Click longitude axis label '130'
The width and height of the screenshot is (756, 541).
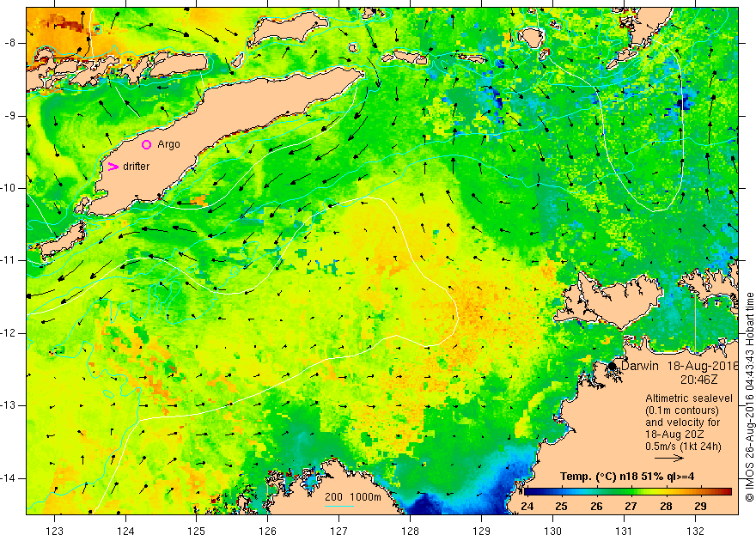pos(552,532)
